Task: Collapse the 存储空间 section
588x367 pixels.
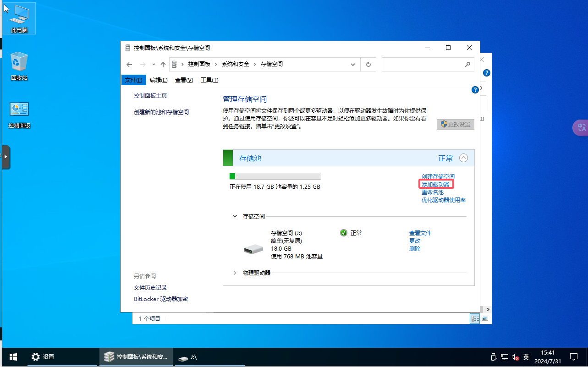Action: (235, 216)
